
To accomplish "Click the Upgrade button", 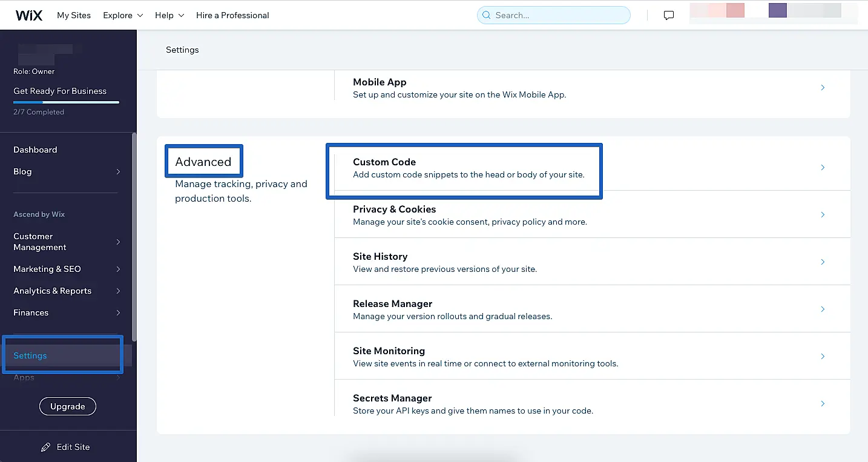I will click(68, 407).
